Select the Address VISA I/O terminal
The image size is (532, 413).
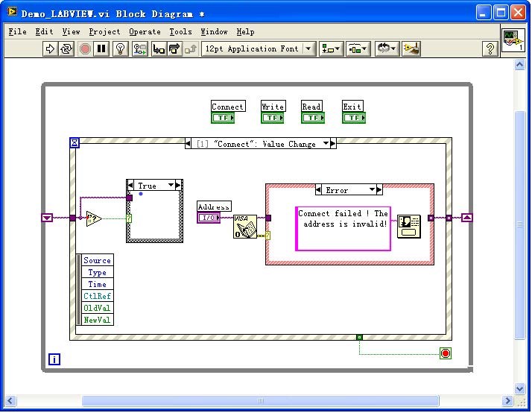point(209,218)
